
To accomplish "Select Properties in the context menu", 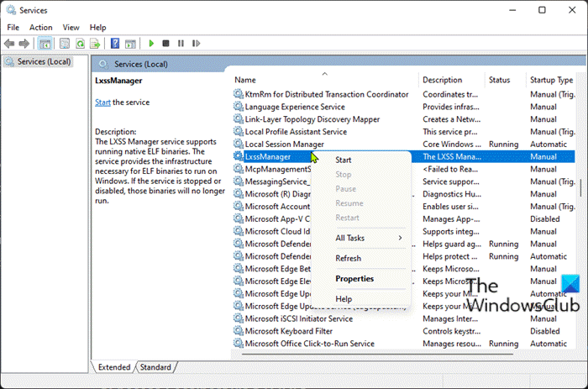I will pos(354,279).
